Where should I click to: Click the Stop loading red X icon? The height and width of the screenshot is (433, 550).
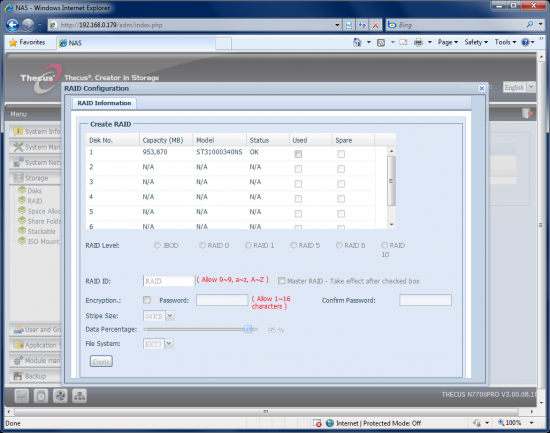click(375, 25)
